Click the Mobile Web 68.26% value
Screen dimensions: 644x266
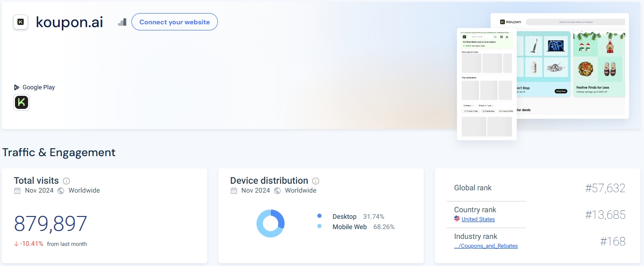coord(384,227)
